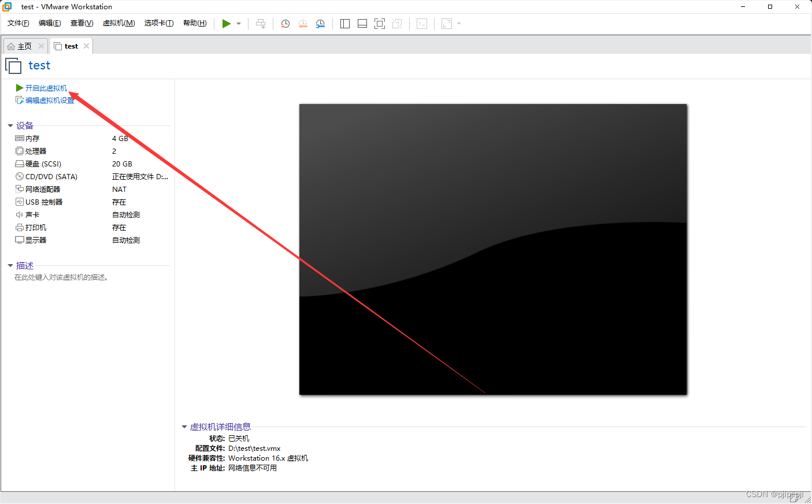This screenshot has height=504, width=812.
Task: Open the 帮助(H) menu
Action: click(x=195, y=23)
